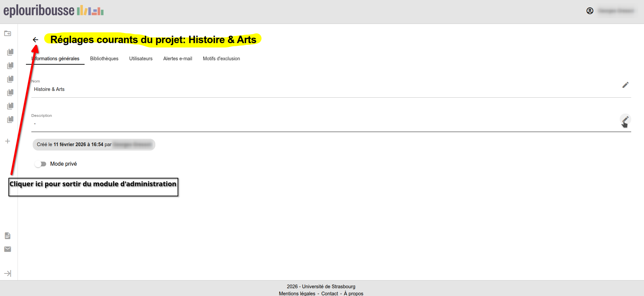This screenshot has width=644, height=296.
Task: Open the Utilisateurs tab
Action: [x=141, y=59]
